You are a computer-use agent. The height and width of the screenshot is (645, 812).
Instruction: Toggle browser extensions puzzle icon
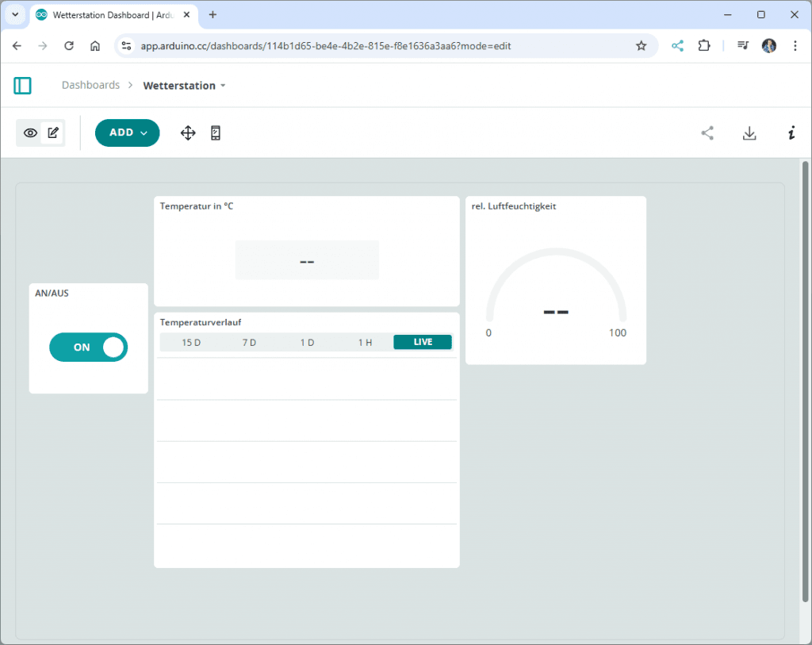(x=703, y=46)
